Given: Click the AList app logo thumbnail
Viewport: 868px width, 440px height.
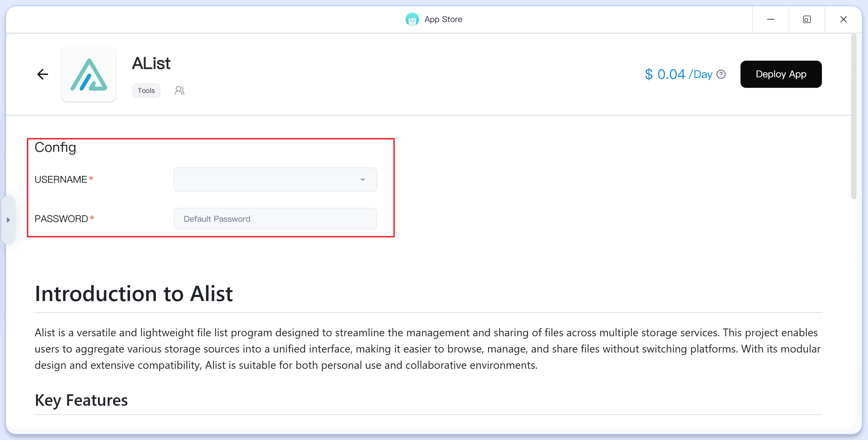Looking at the screenshot, I should (x=89, y=74).
